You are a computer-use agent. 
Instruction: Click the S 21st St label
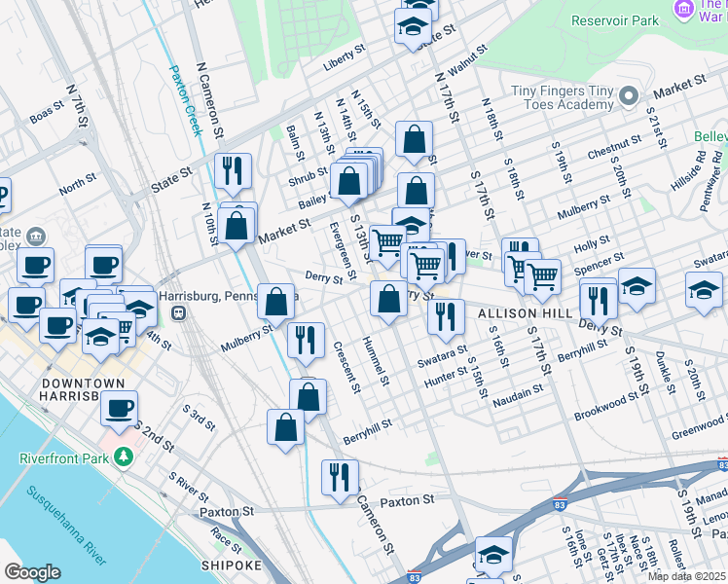(x=657, y=128)
